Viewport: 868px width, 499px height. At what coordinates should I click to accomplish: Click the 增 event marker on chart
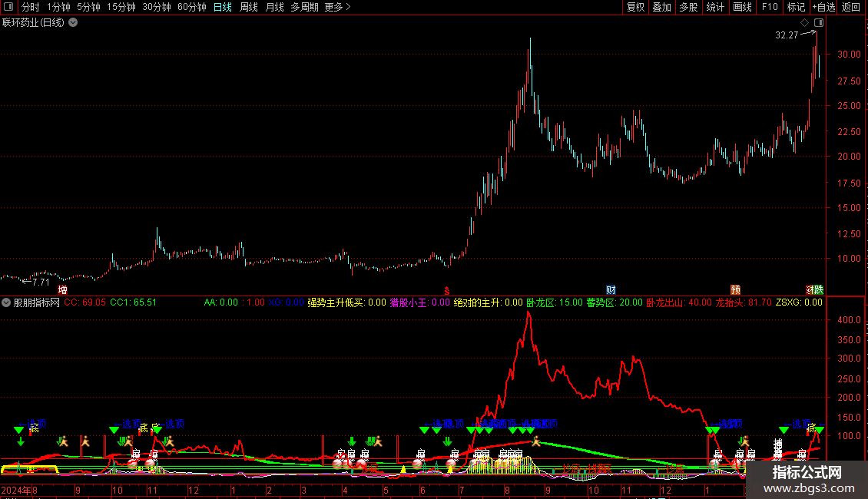62,290
